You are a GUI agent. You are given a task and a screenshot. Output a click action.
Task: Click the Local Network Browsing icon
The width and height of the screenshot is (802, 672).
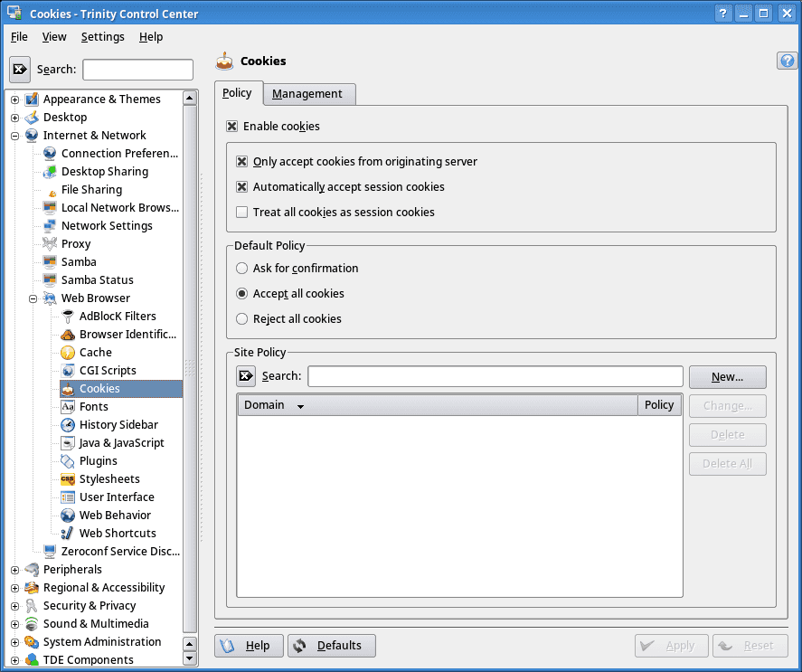pyautogui.click(x=50, y=208)
